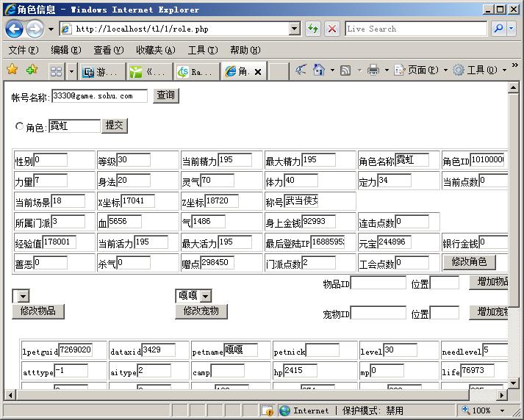The image size is (524, 420).
Task: Click the 修改宠物 button
Action: tap(201, 311)
